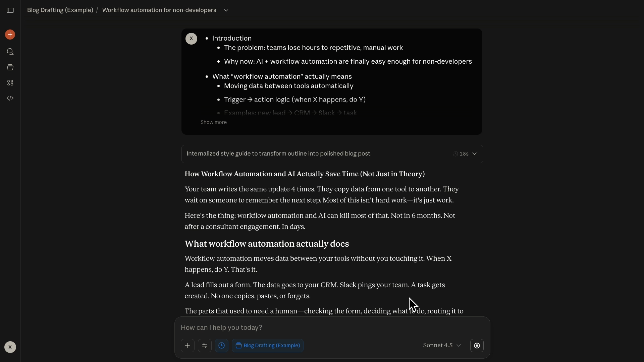
Task: Toggle the dictation record button
Action: coord(477,346)
